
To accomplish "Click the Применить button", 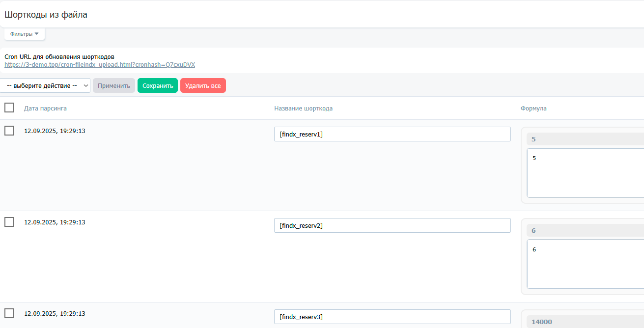I will 114,85.
